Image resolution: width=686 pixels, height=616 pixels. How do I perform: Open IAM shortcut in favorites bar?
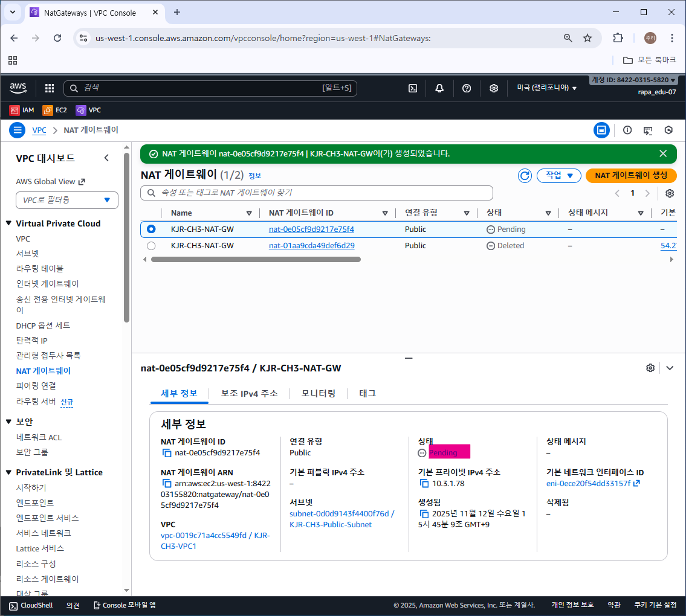pos(22,110)
